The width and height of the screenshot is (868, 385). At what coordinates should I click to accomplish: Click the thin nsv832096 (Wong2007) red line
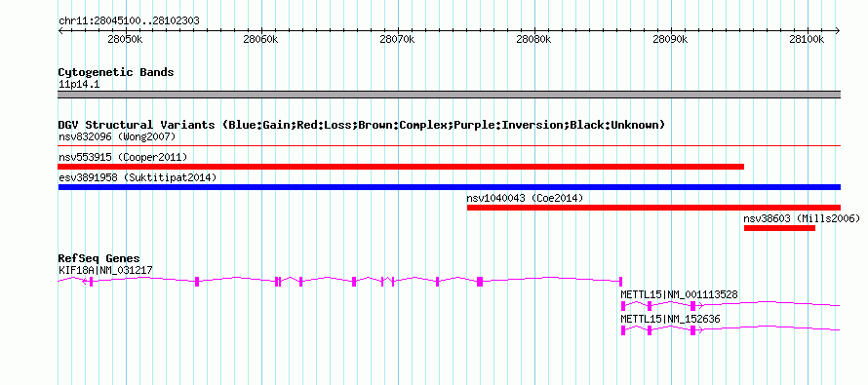pyautogui.click(x=450, y=146)
